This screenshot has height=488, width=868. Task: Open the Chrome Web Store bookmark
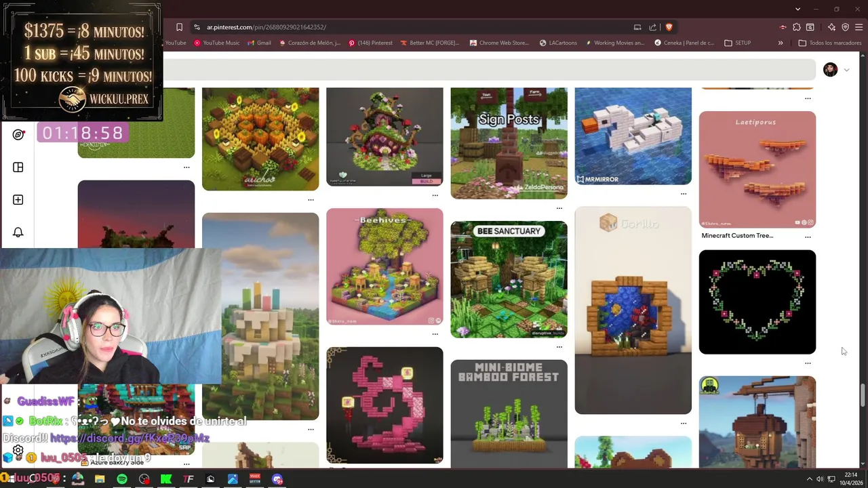499,43
